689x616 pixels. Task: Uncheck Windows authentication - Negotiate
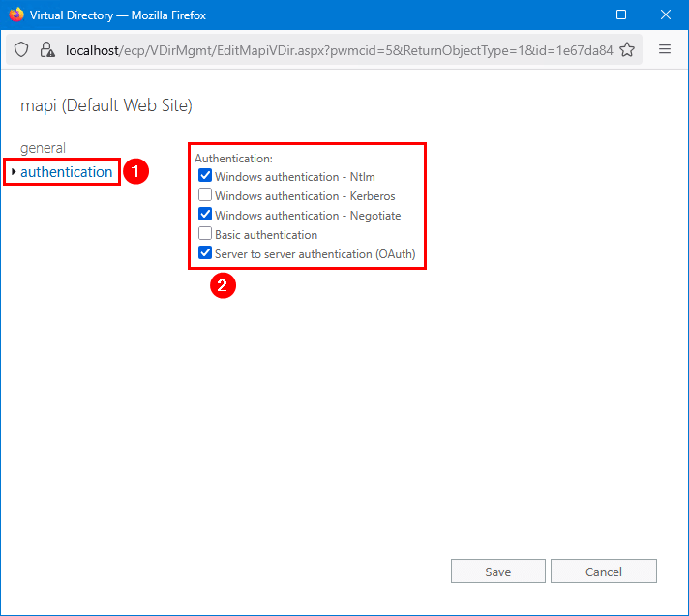pyautogui.click(x=205, y=215)
